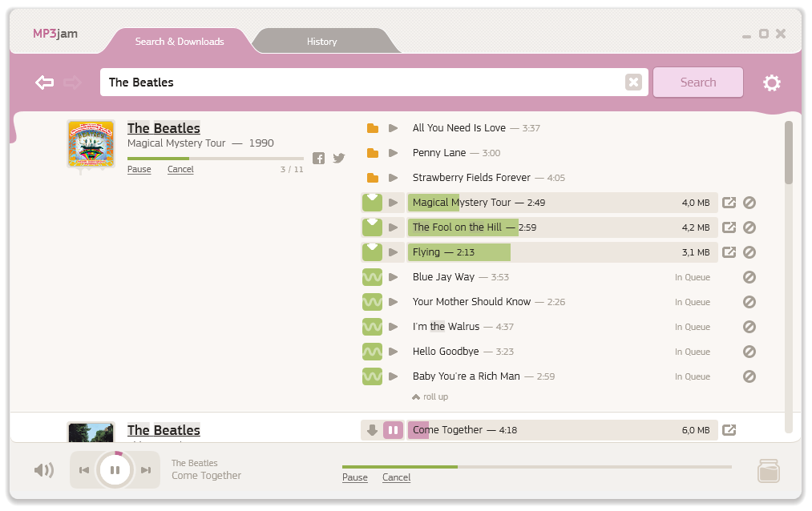The height and width of the screenshot is (511, 812).
Task: Cancel The Fool on the Hill download
Action: [749, 227]
